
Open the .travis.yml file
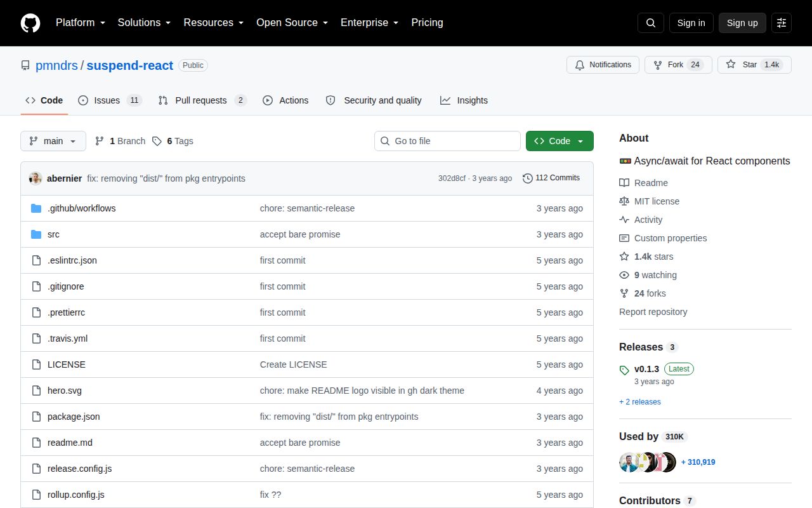point(67,338)
